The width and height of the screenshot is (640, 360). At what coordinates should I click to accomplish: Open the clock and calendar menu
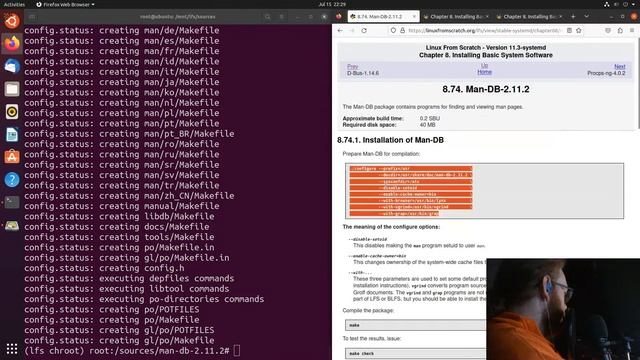point(332,4)
